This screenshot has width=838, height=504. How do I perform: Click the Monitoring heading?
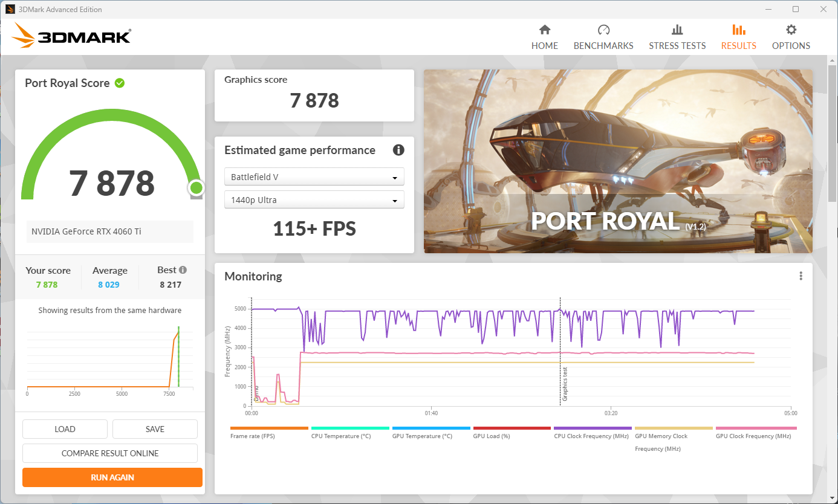tap(253, 276)
